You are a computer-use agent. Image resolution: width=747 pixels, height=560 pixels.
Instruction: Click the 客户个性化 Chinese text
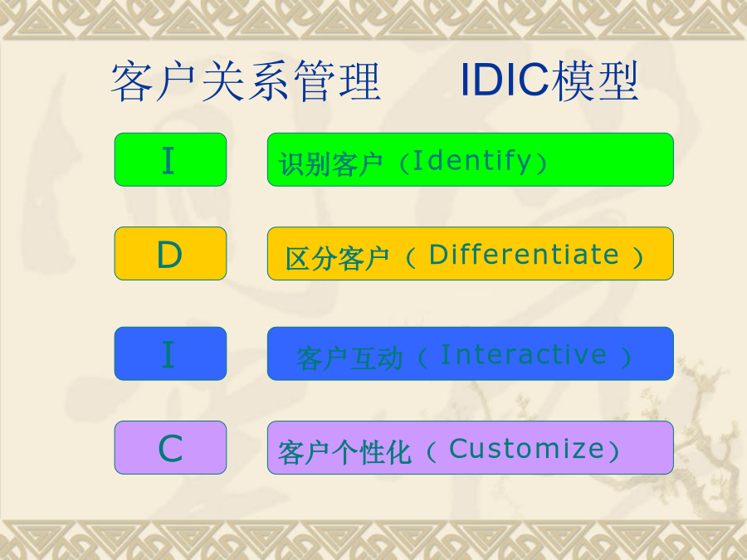point(344,452)
